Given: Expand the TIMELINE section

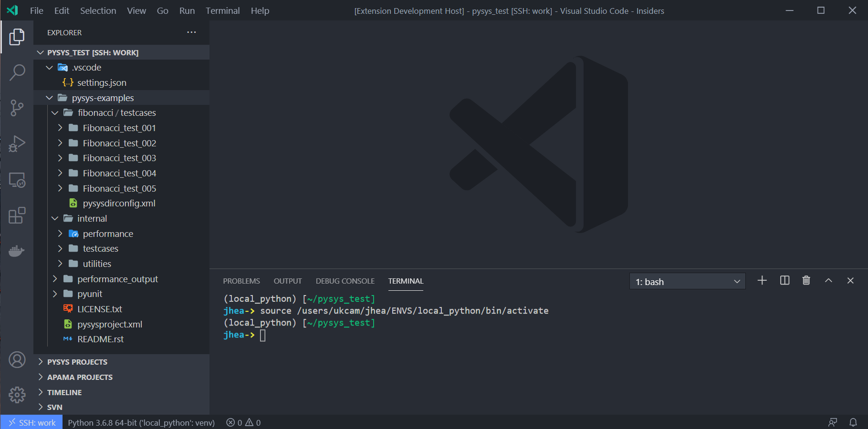Looking at the screenshot, I should point(121,392).
